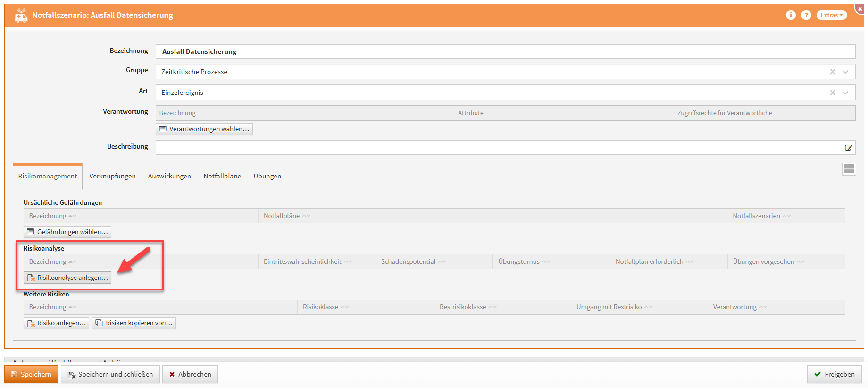Image resolution: width=868 pixels, height=388 pixels.
Task: Close the dialog with corner X
Action: tap(860, 8)
